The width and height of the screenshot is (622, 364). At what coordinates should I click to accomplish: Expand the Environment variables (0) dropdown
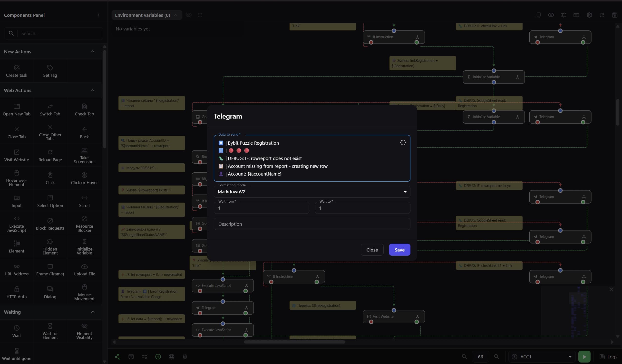coord(147,15)
